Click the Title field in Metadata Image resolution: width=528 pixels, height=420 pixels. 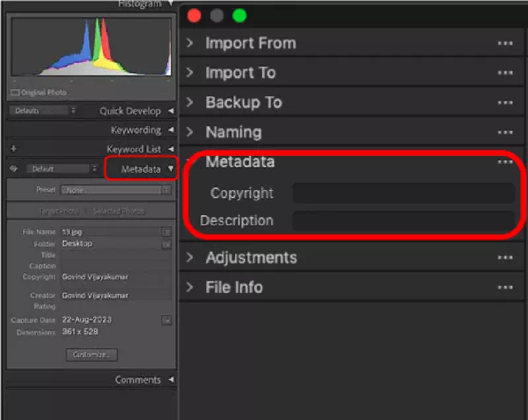(x=115, y=255)
